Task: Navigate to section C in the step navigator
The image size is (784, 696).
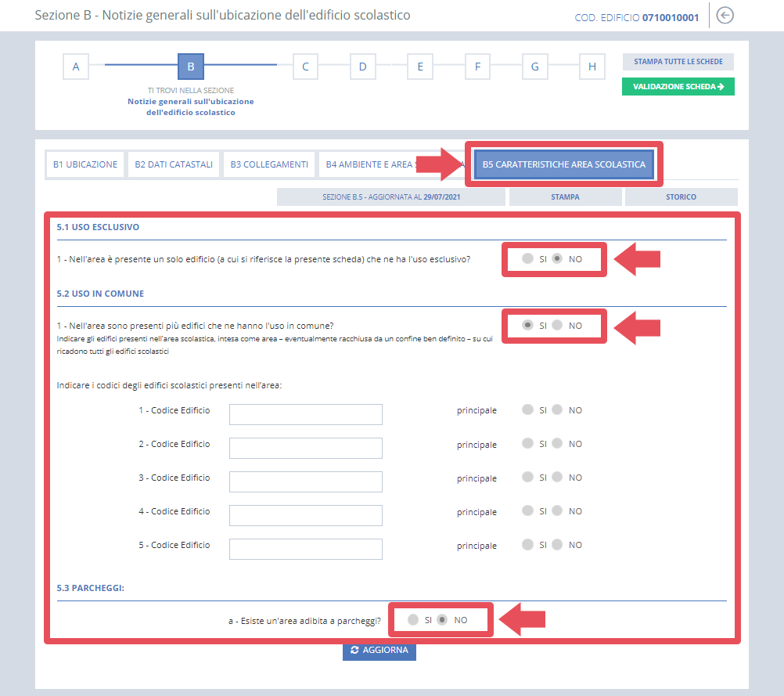Action: 305,67
